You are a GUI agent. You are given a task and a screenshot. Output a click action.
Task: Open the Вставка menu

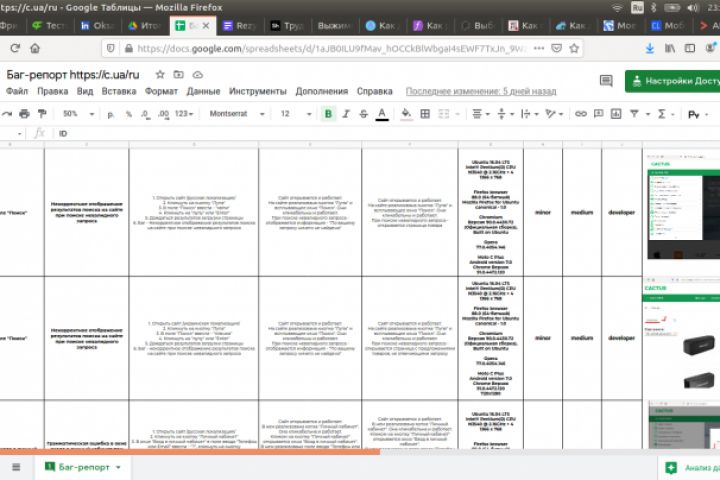[119, 91]
